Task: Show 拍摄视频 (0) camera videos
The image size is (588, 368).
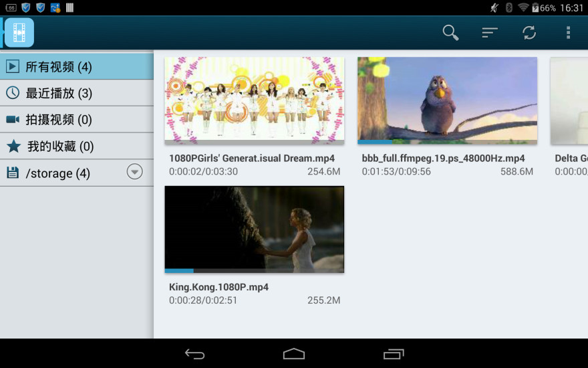Action: 59,120
